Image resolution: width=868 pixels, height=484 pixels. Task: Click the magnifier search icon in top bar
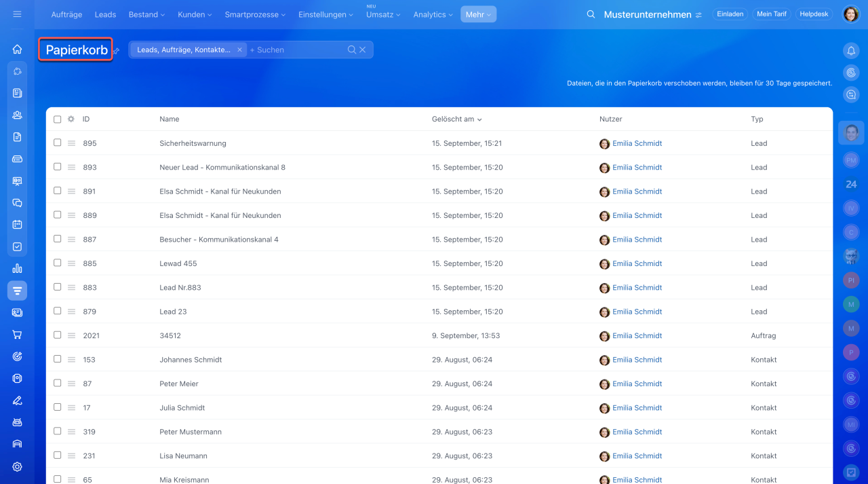tap(591, 14)
